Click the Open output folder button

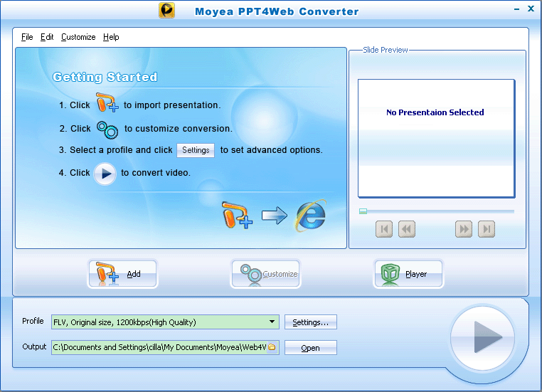(310, 348)
